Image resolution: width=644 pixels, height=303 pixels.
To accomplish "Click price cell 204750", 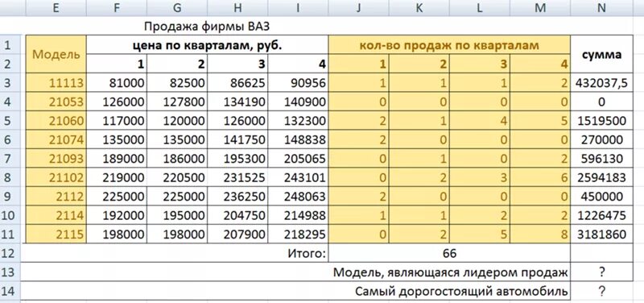I will tap(237, 215).
